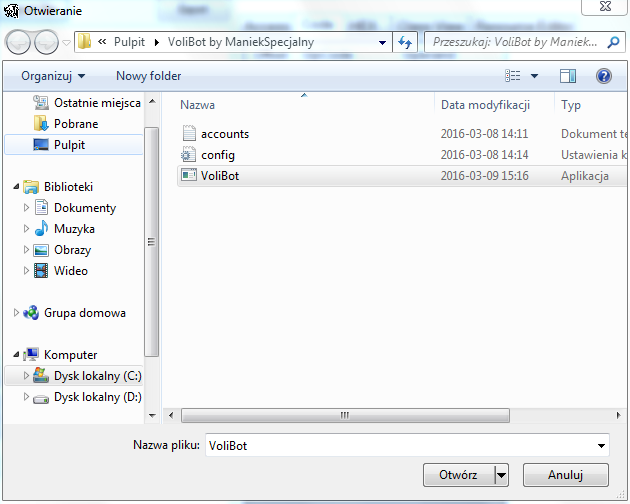Cancel with the Anuluj button

[x=566, y=475]
